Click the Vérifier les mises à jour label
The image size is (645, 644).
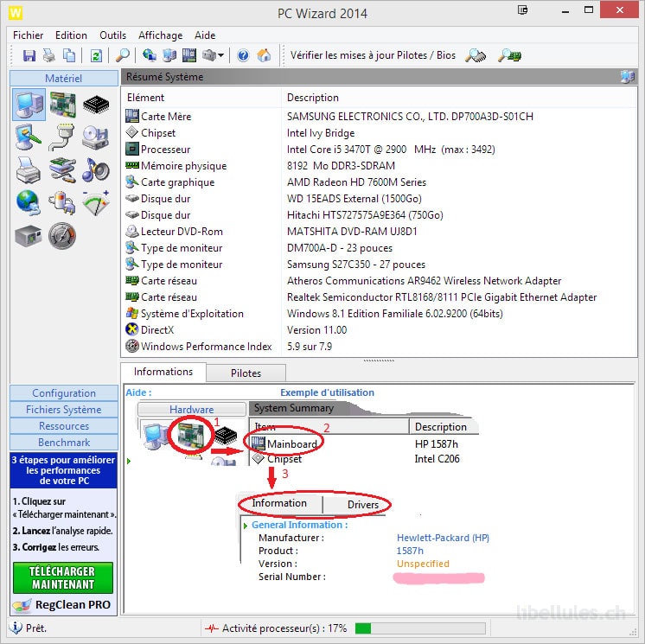point(374,55)
